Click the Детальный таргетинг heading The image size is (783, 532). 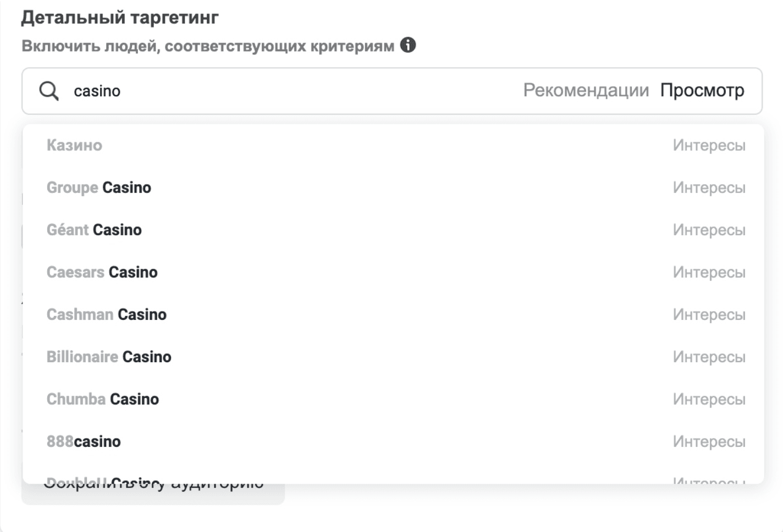(x=120, y=17)
